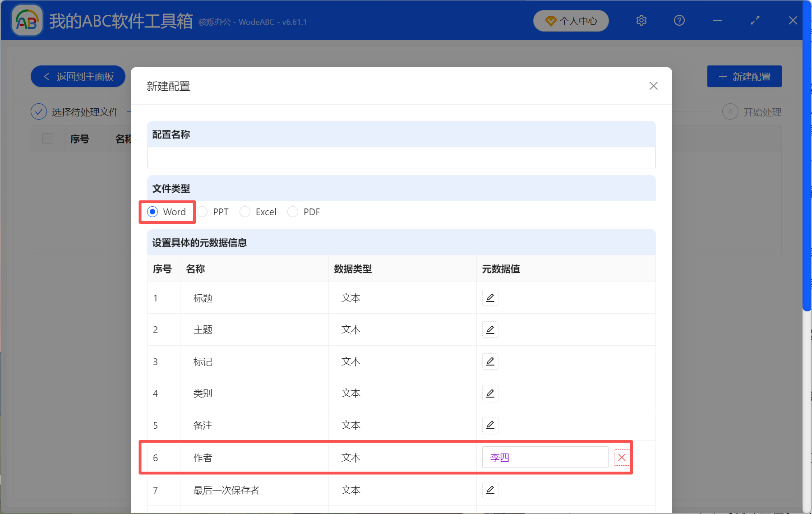The width and height of the screenshot is (812, 514).
Task: Click the 配置名称 text input field
Action: click(401, 157)
